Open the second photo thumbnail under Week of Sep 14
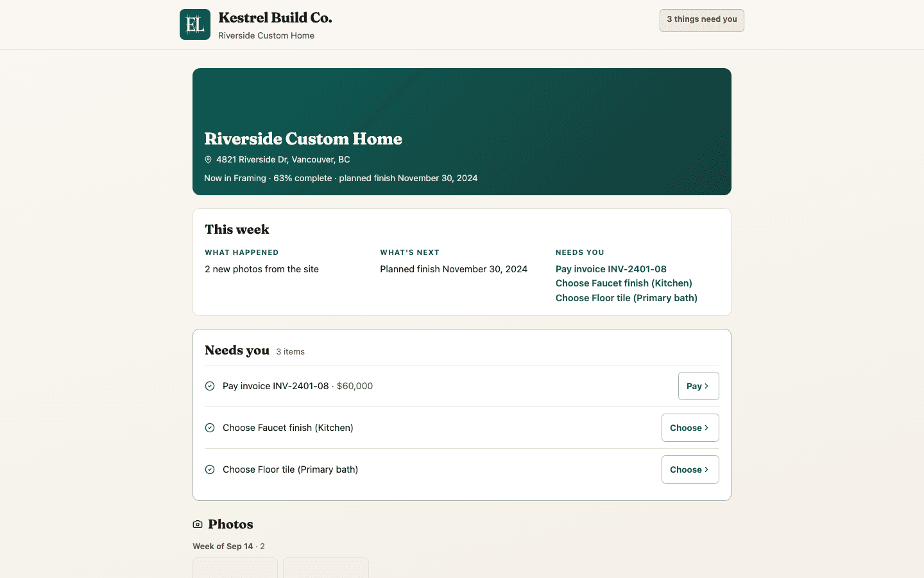This screenshot has width=924, height=578. (326, 568)
